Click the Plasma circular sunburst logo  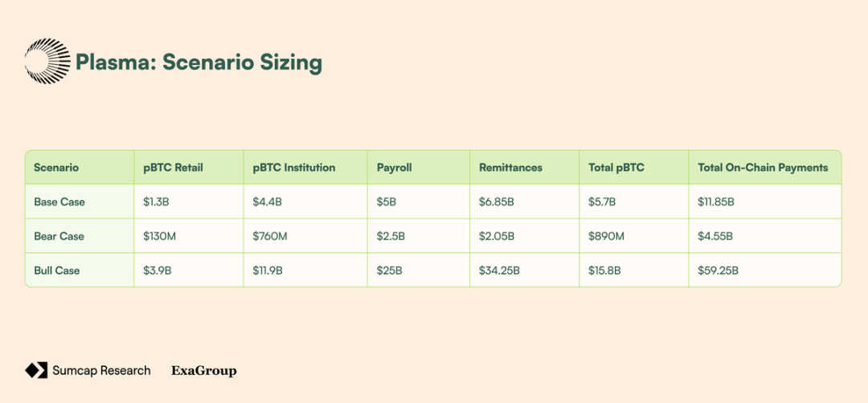pyautogui.click(x=47, y=61)
